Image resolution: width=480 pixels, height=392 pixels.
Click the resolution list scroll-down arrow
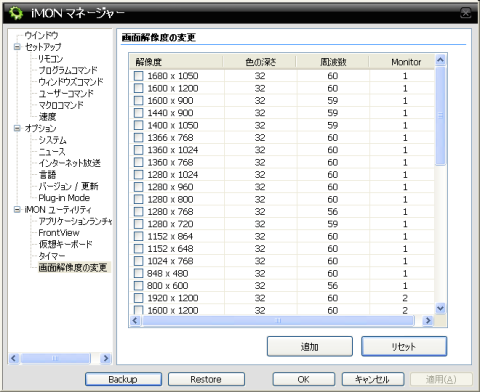point(440,308)
